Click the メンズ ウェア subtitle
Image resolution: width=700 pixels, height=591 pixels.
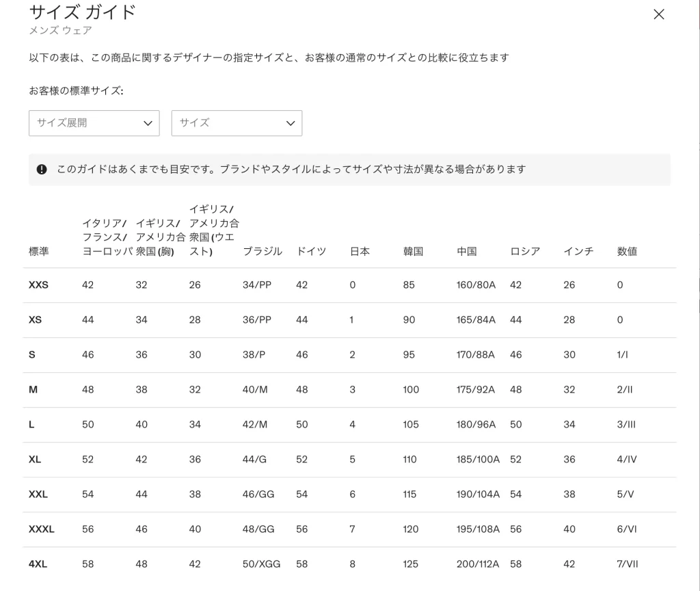pos(61,30)
